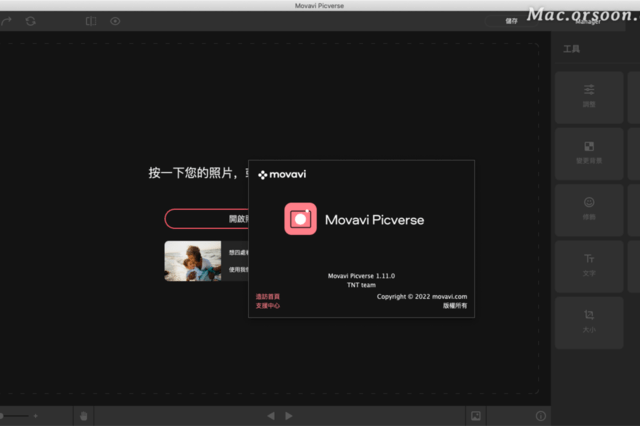The height and width of the screenshot is (426, 640).
Task: Toggle the eye preview original icon
Action: pyautogui.click(x=115, y=21)
